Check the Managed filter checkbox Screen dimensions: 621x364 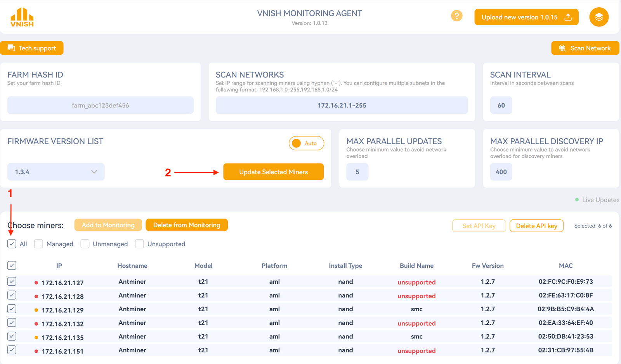pyautogui.click(x=38, y=244)
